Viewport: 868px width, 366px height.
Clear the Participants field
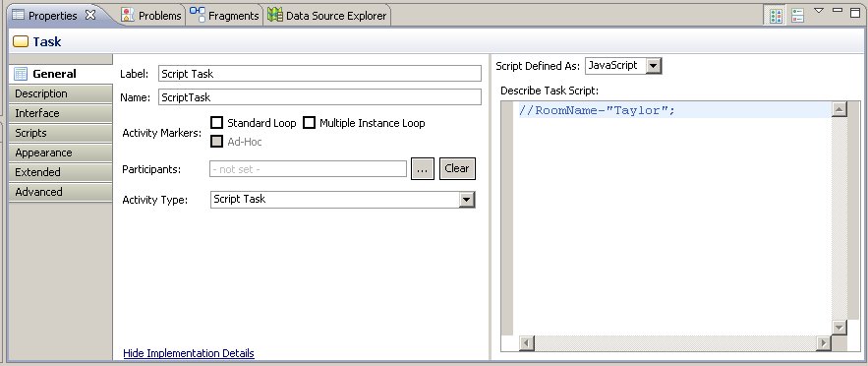point(457,169)
